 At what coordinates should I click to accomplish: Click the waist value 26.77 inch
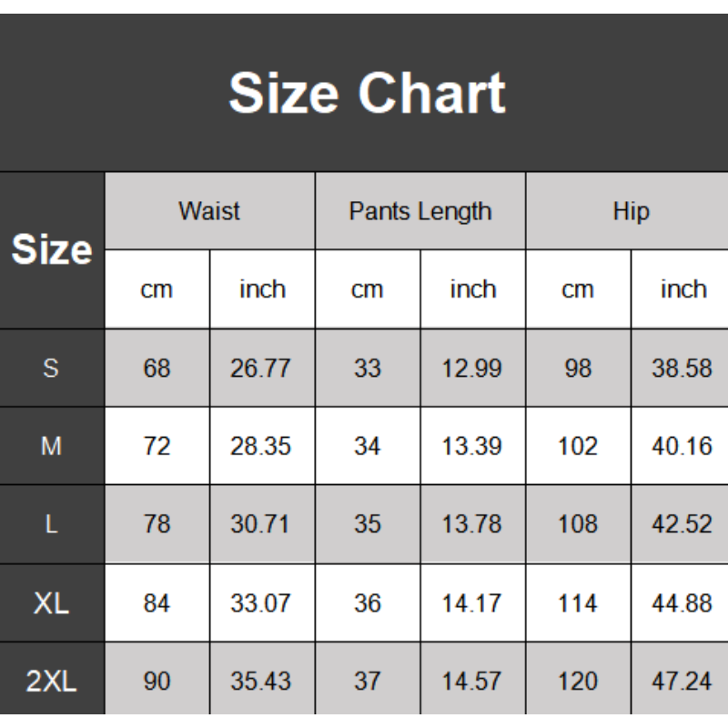pos(260,369)
